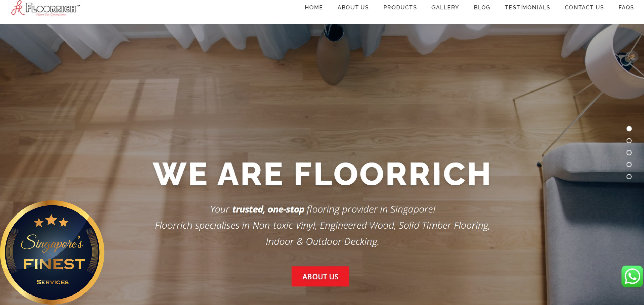
Task: Select the fourth slider dot indicator
Action: point(629,165)
